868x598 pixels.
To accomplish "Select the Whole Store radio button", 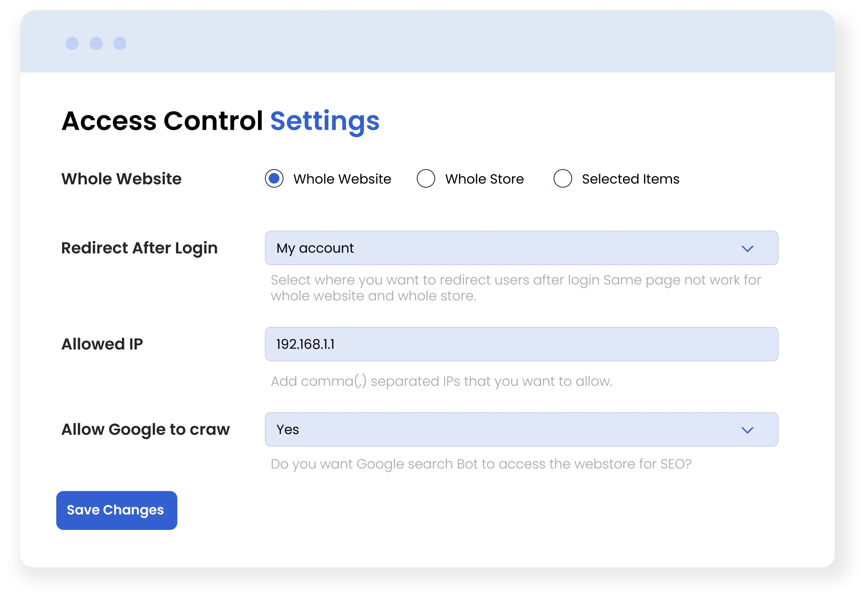I will (426, 178).
